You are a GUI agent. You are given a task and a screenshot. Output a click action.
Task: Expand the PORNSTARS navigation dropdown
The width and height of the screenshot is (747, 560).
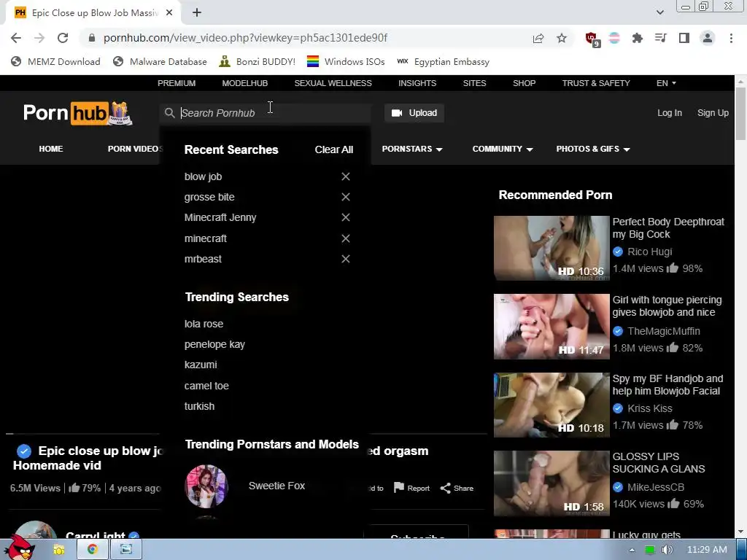coord(412,149)
